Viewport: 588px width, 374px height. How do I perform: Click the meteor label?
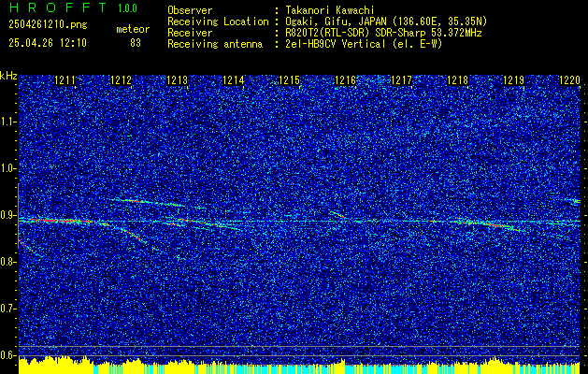[x=133, y=29]
